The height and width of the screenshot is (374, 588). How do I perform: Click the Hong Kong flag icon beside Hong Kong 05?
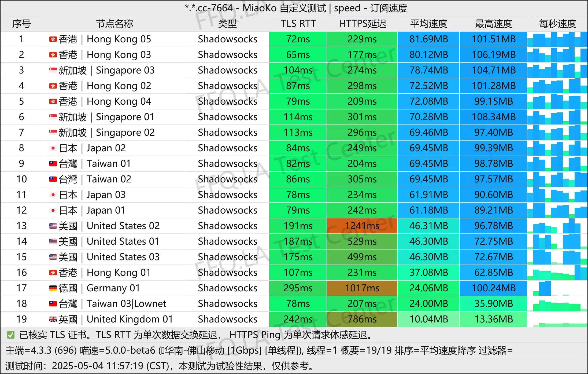tap(53, 39)
